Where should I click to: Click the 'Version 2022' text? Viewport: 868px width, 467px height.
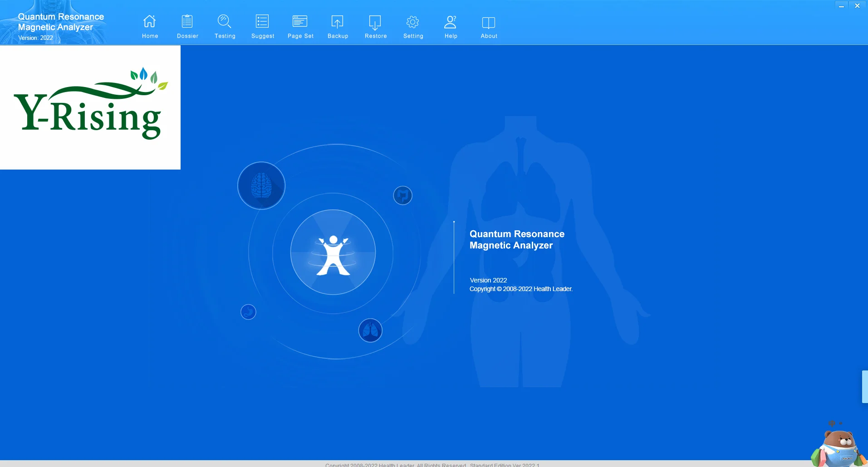pyautogui.click(x=488, y=280)
